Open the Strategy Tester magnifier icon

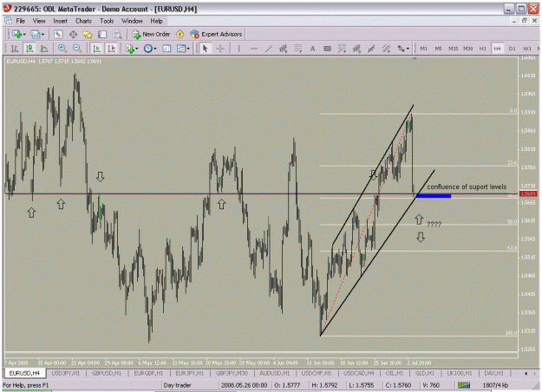[117, 34]
